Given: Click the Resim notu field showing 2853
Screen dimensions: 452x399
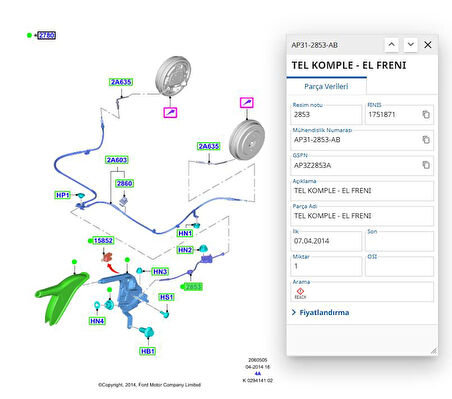Looking at the screenshot, I should [326, 114].
